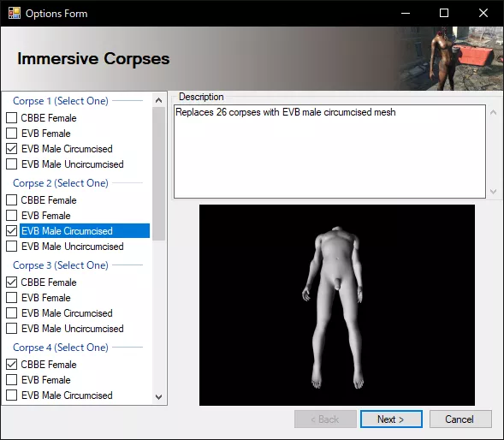Click the Options Form app icon in title bar
The width and height of the screenshot is (504, 440).
point(15,13)
